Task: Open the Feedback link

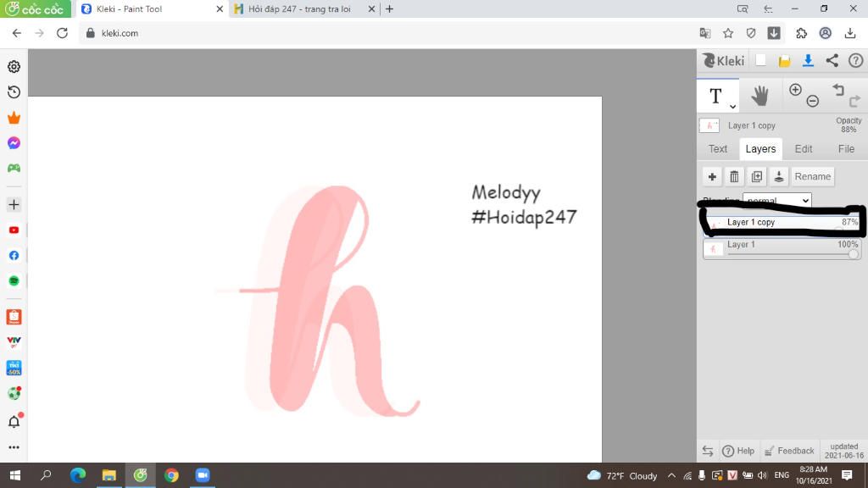Action: click(789, 451)
